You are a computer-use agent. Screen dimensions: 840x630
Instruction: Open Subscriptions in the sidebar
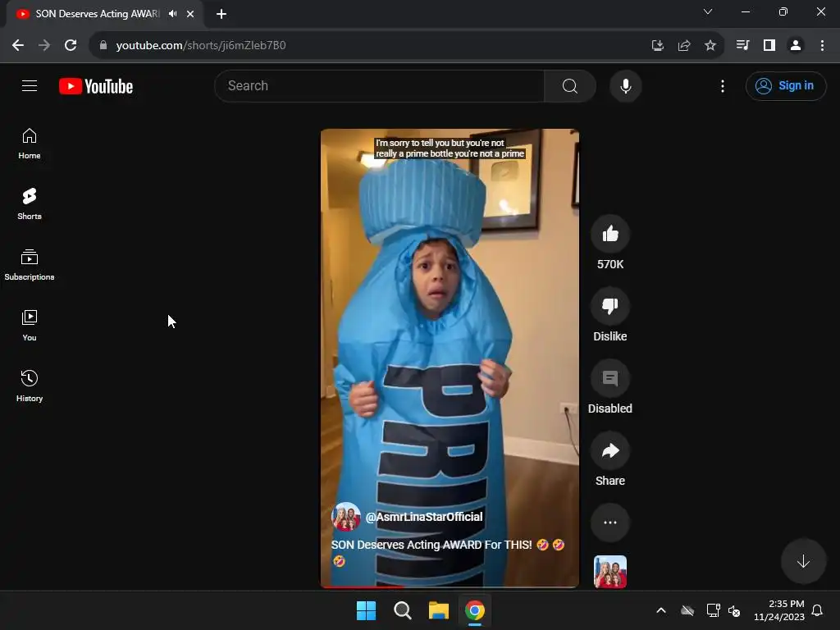[30, 265]
